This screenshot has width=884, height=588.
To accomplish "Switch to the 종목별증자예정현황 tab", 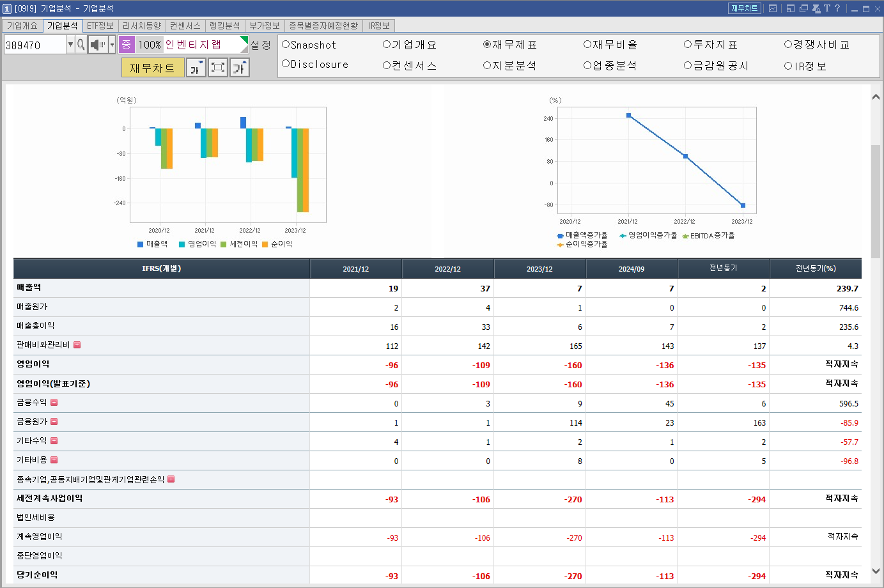I will (x=323, y=26).
